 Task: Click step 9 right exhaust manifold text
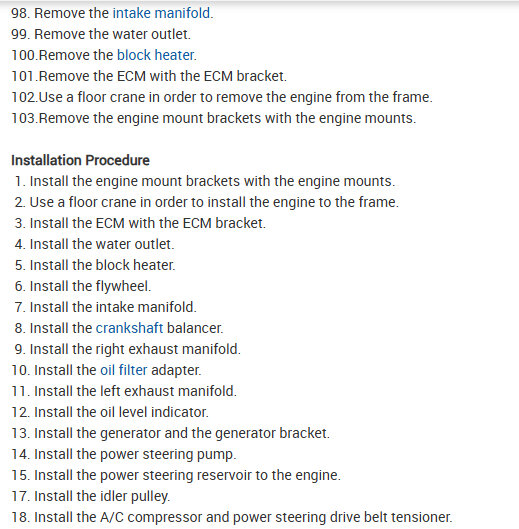128,349
